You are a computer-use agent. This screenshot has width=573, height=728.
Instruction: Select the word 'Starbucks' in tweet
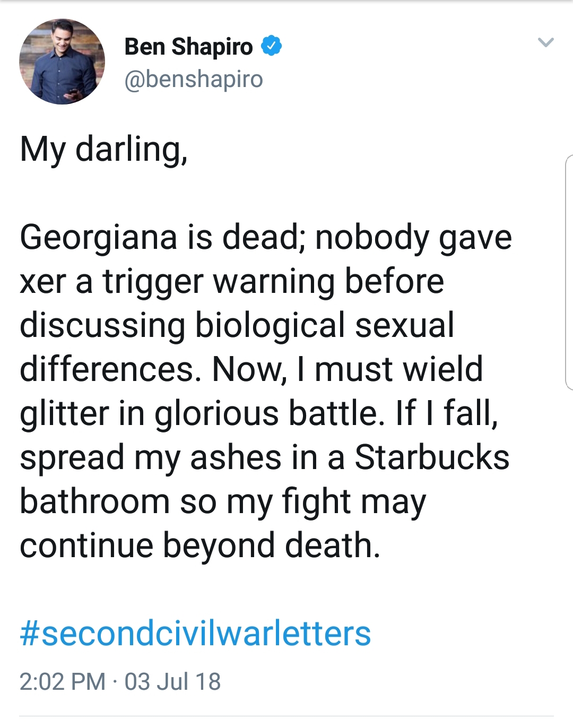click(432, 457)
